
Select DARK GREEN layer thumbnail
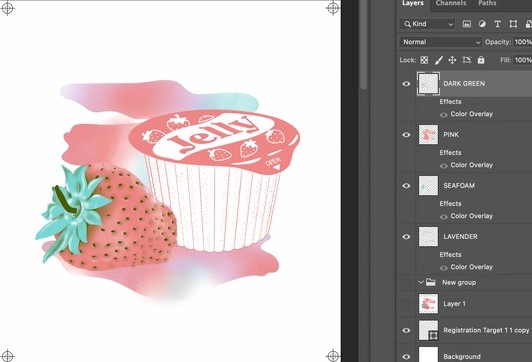(428, 83)
